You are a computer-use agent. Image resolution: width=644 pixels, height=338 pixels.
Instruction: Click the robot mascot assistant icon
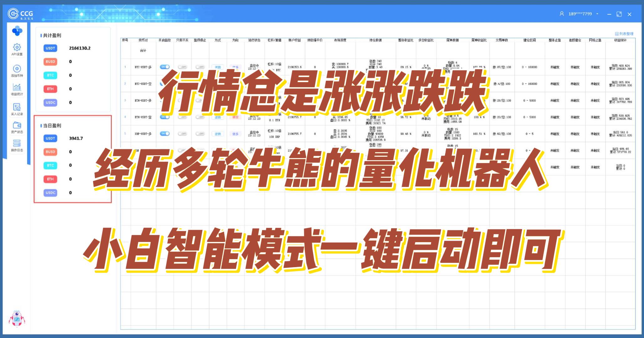tap(17, 319)
